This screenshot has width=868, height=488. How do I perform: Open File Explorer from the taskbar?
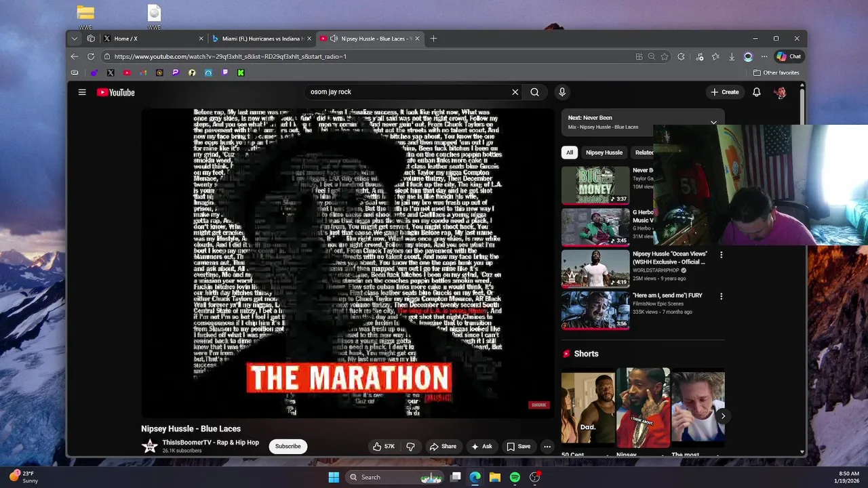495,477
